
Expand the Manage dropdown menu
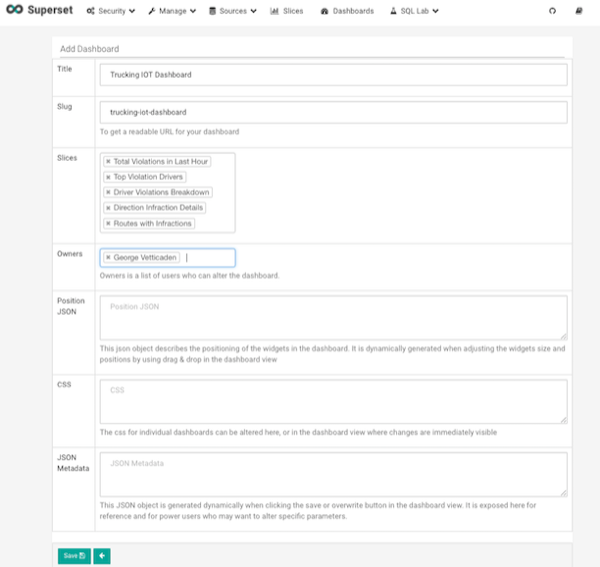tap(172, 11)
